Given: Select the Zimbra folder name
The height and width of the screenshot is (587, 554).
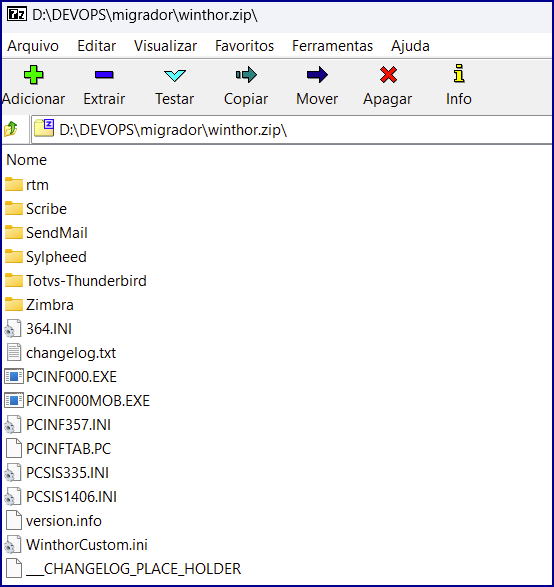Looking at the screenshot, I should [50, 304].
